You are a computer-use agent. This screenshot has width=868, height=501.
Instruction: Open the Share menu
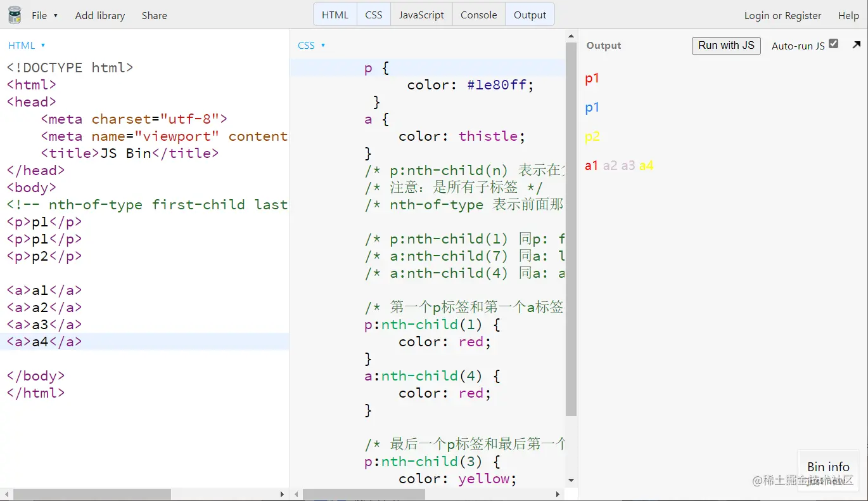(x=155, y=15)
